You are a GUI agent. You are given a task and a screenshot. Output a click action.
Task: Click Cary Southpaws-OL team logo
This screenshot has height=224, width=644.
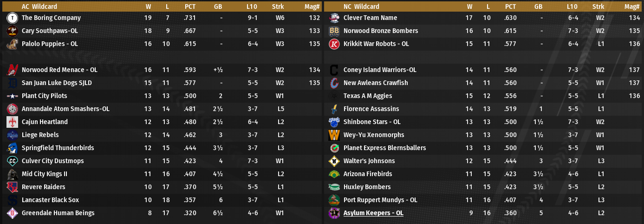point(13,31)
